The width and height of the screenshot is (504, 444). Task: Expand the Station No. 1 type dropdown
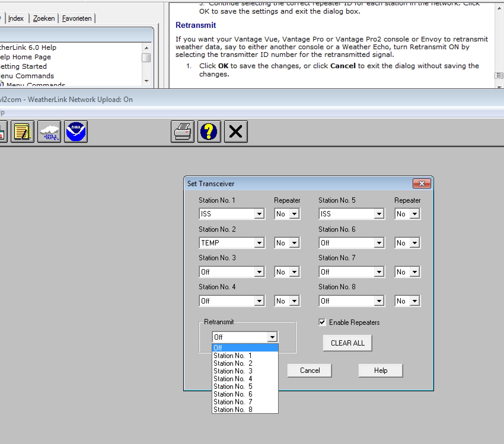[x=259, y=214]
